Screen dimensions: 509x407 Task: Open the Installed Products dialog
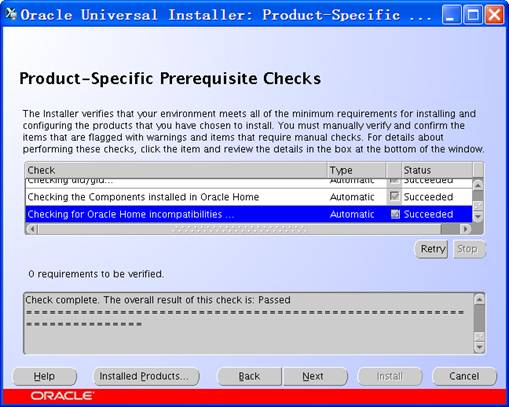click(144, 376)
